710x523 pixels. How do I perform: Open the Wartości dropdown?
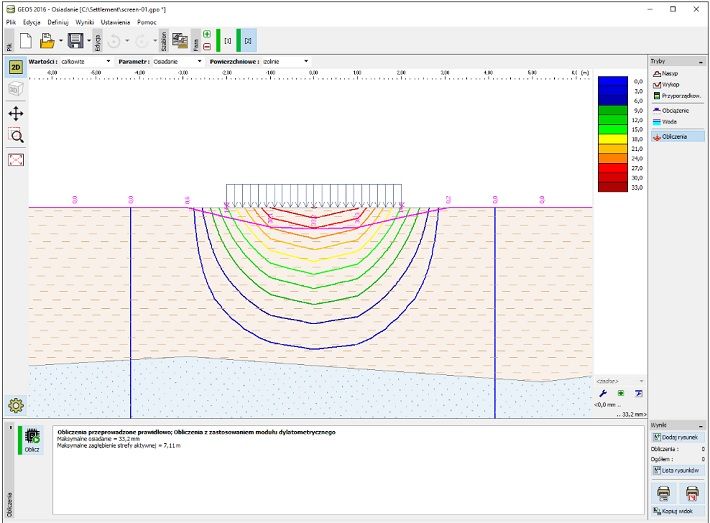click(x=86, y=61)
